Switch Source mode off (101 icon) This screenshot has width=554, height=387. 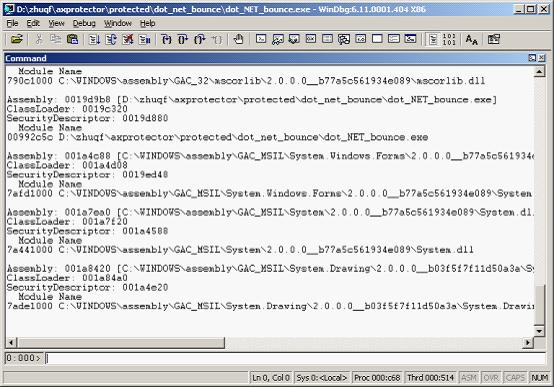coord(449,39)
